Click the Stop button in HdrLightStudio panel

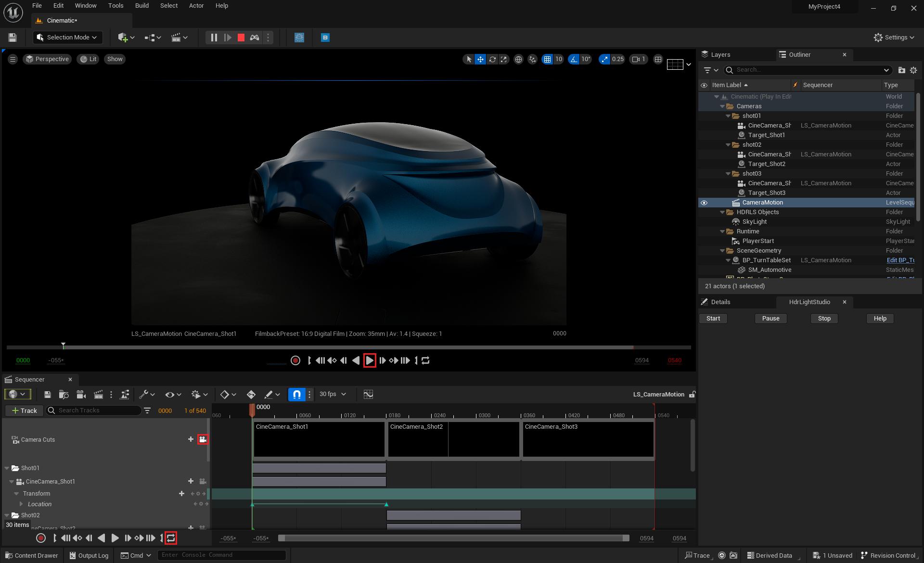pyautogui.click(x=824, y=318)
